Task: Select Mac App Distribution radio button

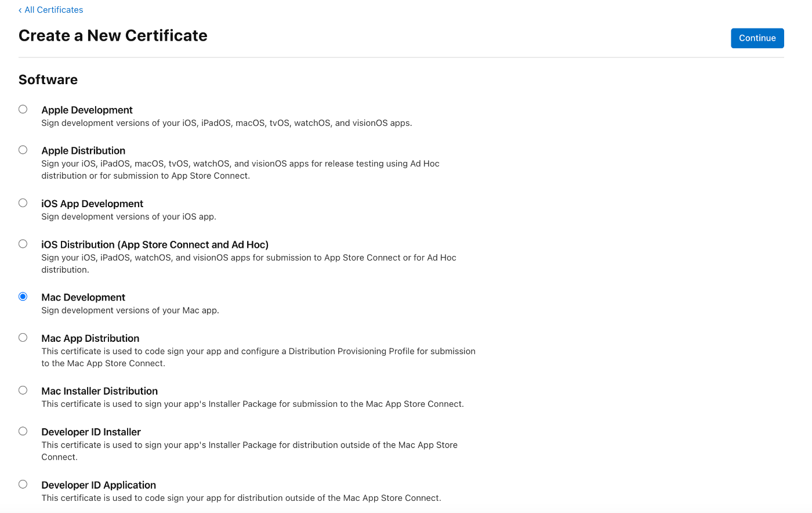Action: (23, 337)
